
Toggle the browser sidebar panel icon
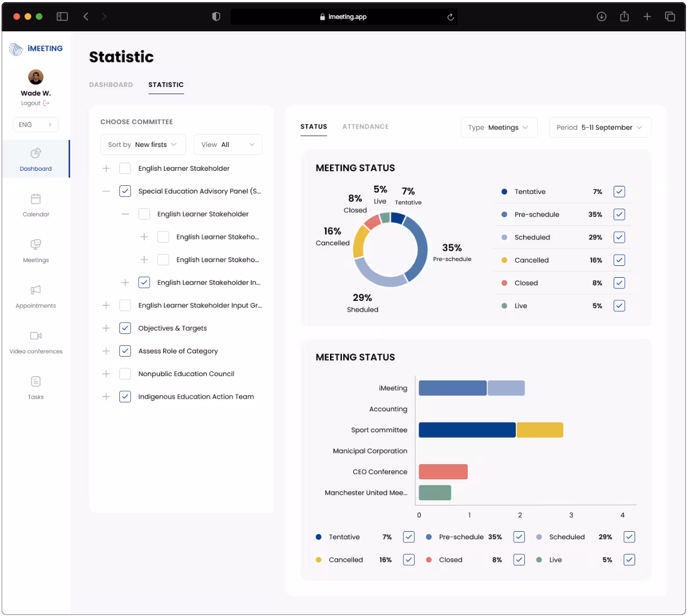(62, 17)
